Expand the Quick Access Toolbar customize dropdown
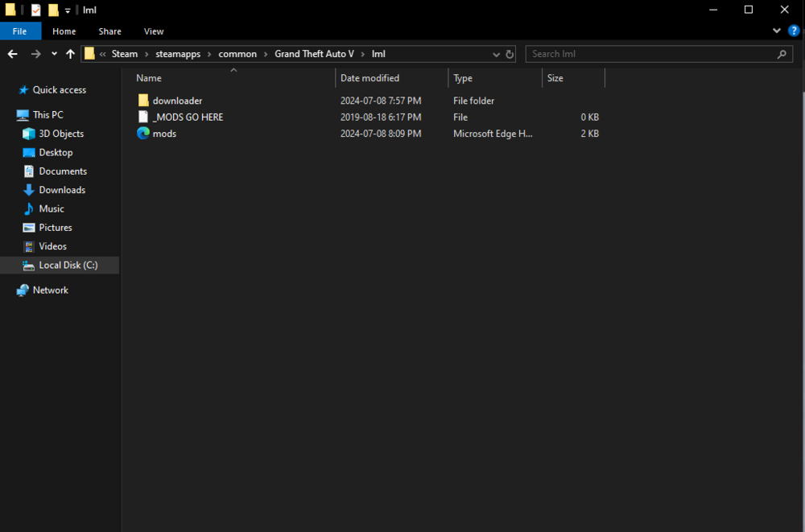805x532 pixels. tap(68, 10)
